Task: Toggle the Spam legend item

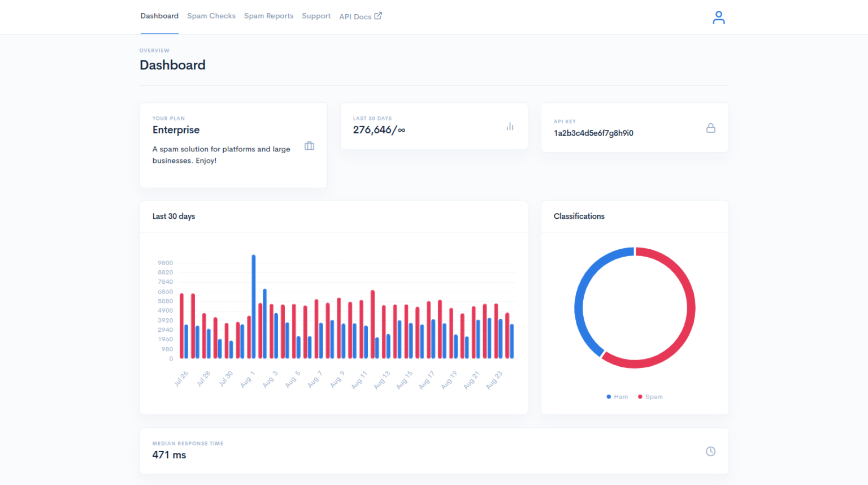Action: click(x=650, y=397)
